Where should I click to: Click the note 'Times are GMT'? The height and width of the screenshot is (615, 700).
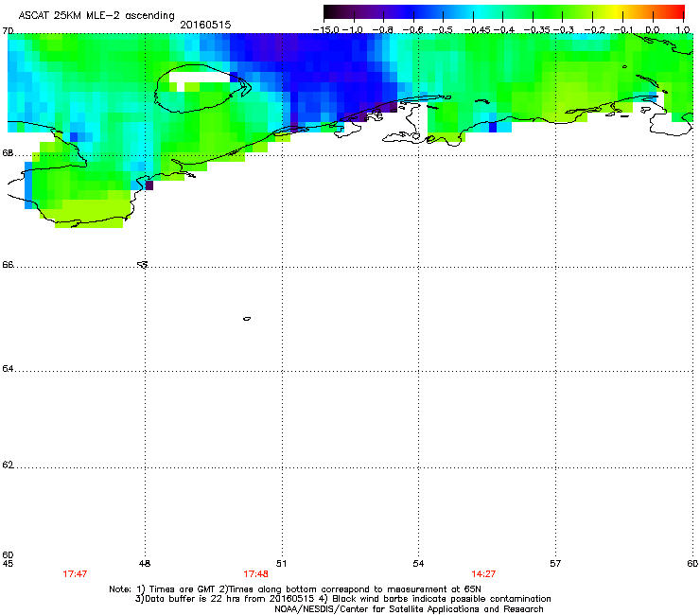pos(182,589)
